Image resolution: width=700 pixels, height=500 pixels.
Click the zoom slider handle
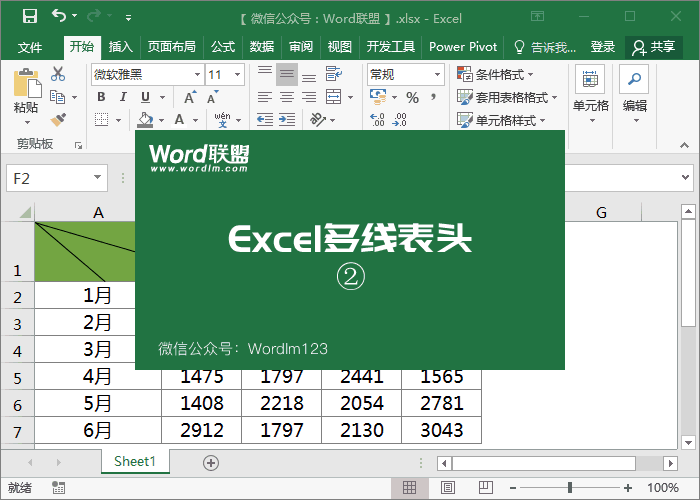click(x=569, y=488)
